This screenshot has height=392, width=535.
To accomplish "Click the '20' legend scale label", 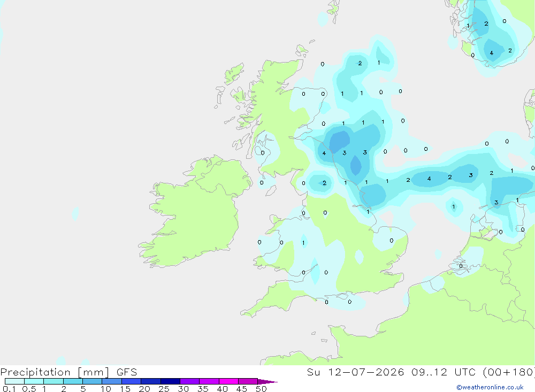I will click(144, 389).
